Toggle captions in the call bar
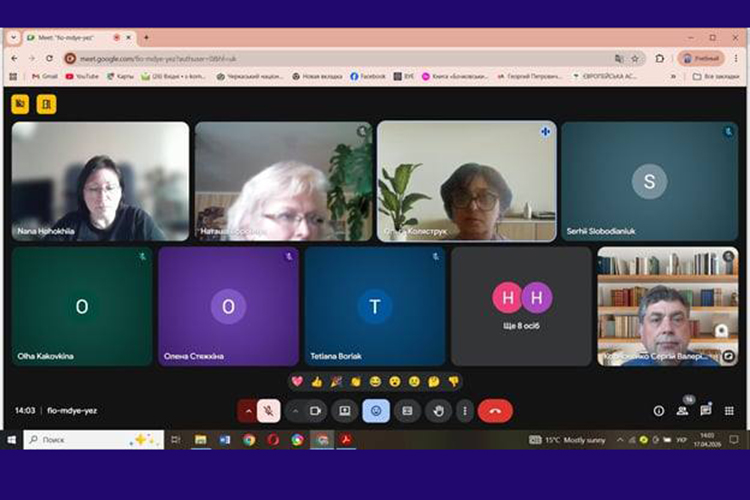Screen dimensions: 750x500 pyautogui.click(x=407, y=410)
